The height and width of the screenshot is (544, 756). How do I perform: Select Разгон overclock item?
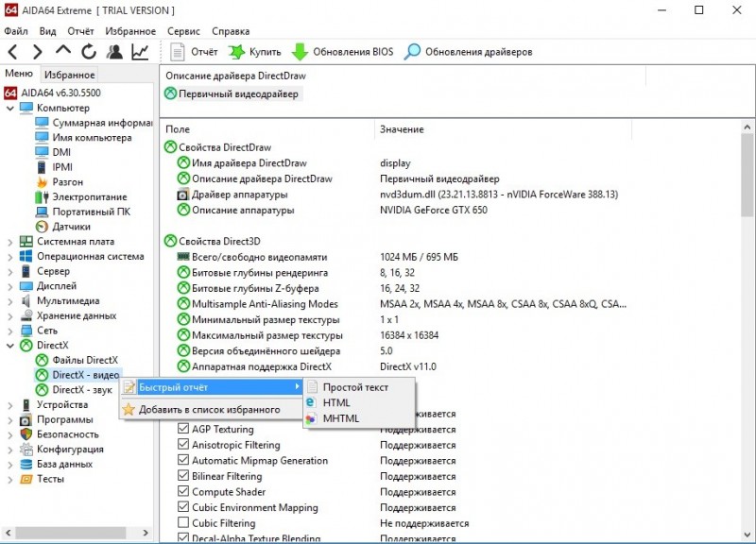click(60, 182)
